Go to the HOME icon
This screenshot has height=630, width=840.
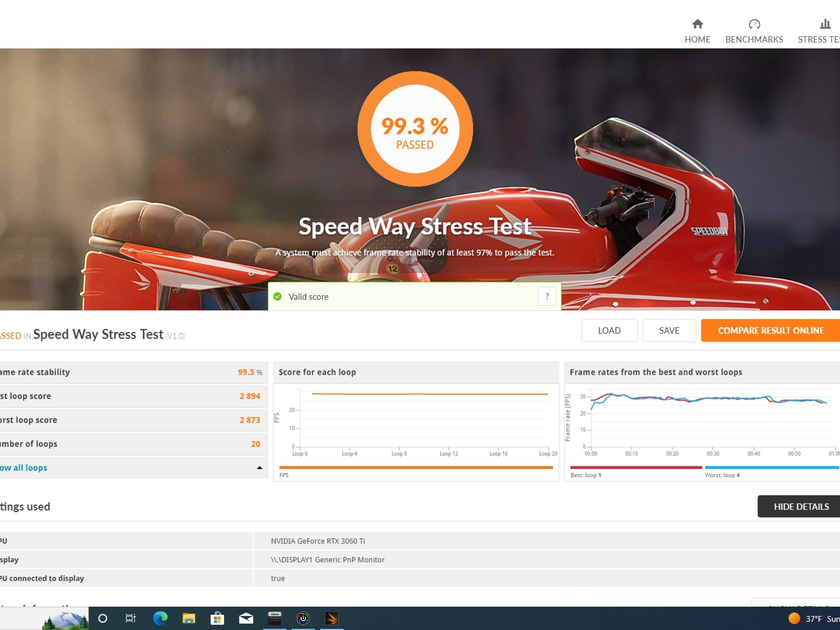[x=697, y=24]
